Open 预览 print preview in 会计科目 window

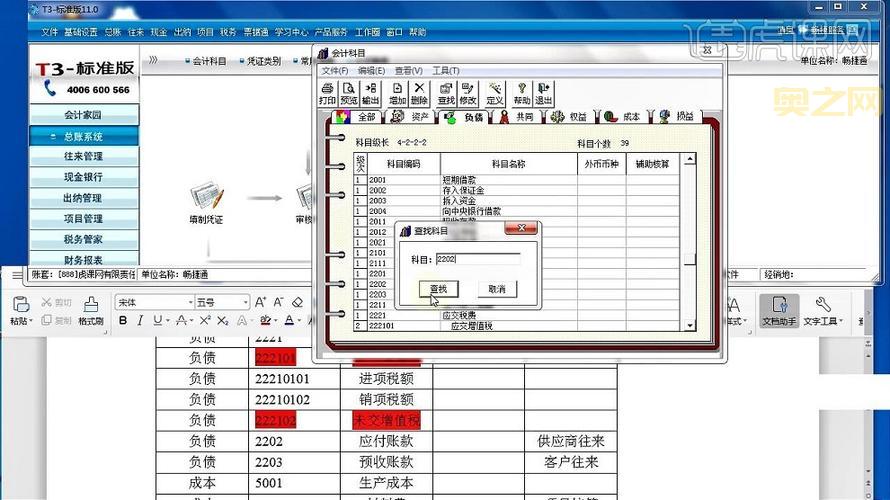[x=349, y=93]
